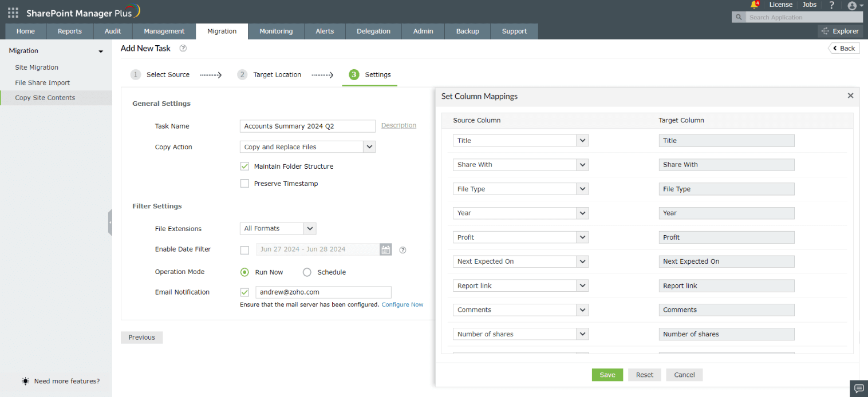Expand the Title source column dropdown
This screenshot has width=868, height=397.
point(582,140)
